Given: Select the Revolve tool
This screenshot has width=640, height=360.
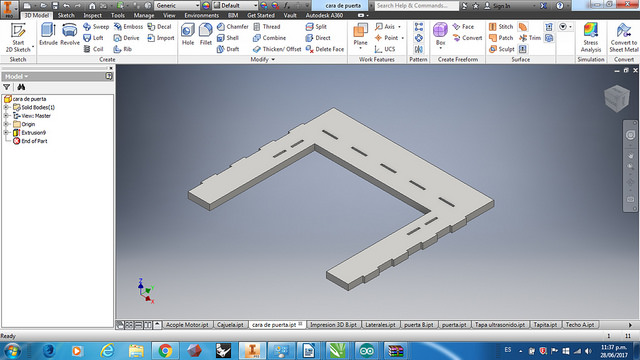Looking at the screenshot, I should click(x=70, y=34).
